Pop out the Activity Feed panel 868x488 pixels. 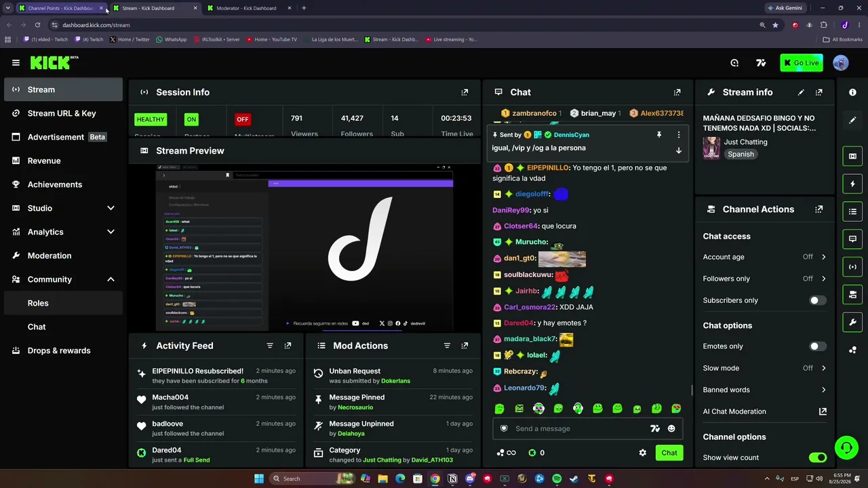(x=288, y=346)
